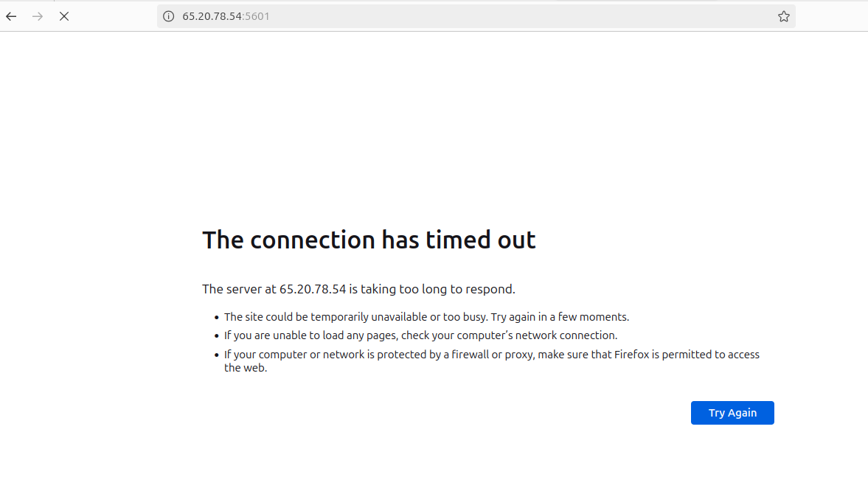Click the heading 'The connection has timed out'
This screenshot has width=868, height=477.
(369, 240)
